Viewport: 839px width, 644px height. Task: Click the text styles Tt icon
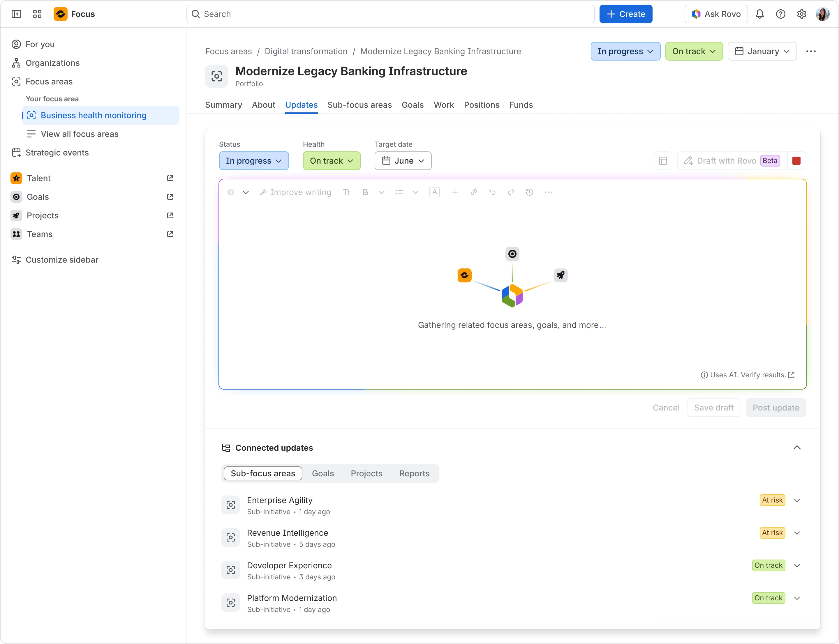[x=347, y=192]
